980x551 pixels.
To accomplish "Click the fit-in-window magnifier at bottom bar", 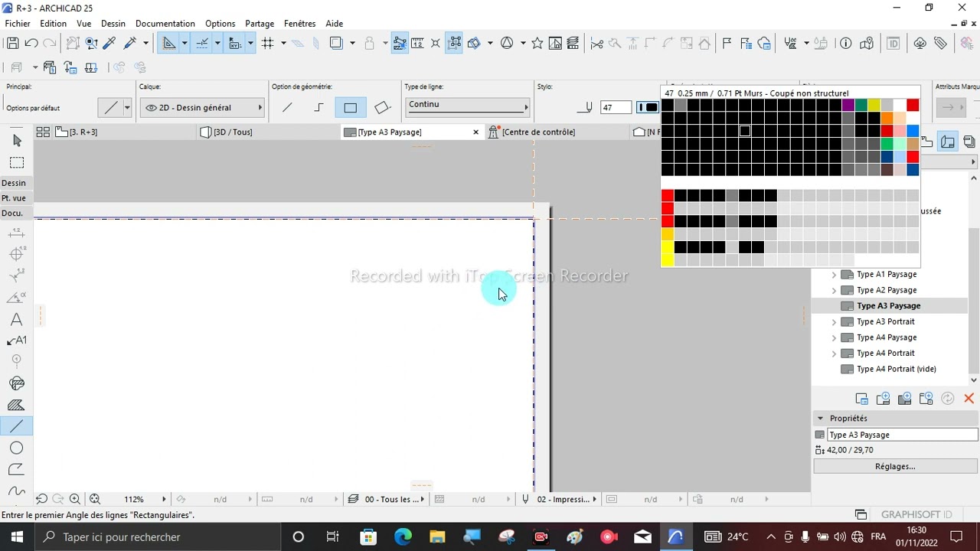I will pyautogui.click(x=95, y=499).
